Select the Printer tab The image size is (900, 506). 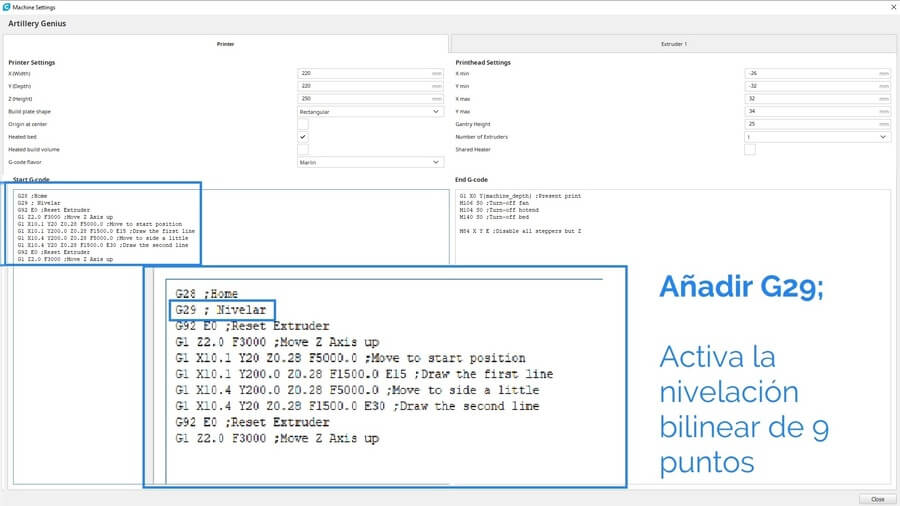coord(226,44)
